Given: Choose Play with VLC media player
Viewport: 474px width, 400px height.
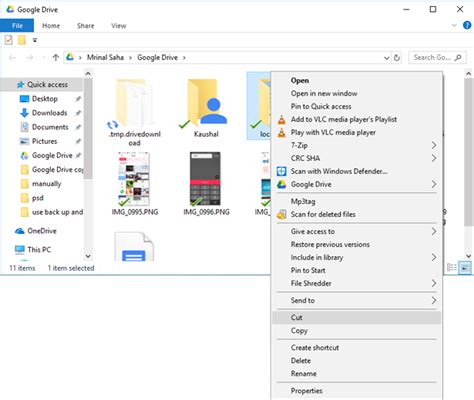Looking at the screenshot, I should (x=356, y=132).
